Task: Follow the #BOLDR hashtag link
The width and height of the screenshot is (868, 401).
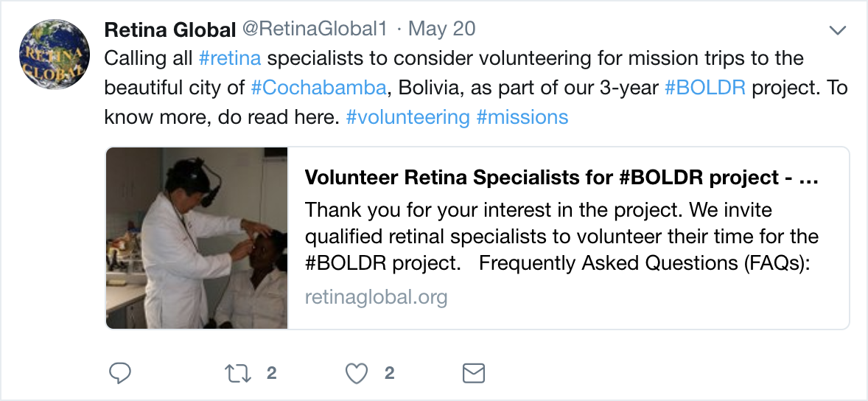Action: (x=705, y=88)
